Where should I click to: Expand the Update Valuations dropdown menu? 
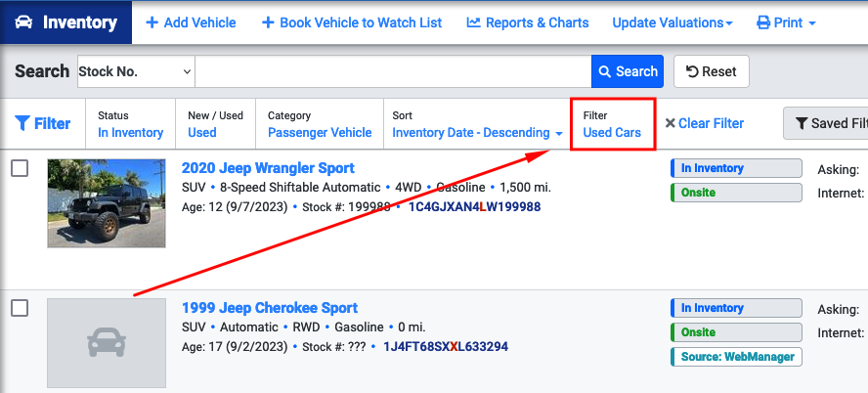pyautogui.click(x=673, y=22)
